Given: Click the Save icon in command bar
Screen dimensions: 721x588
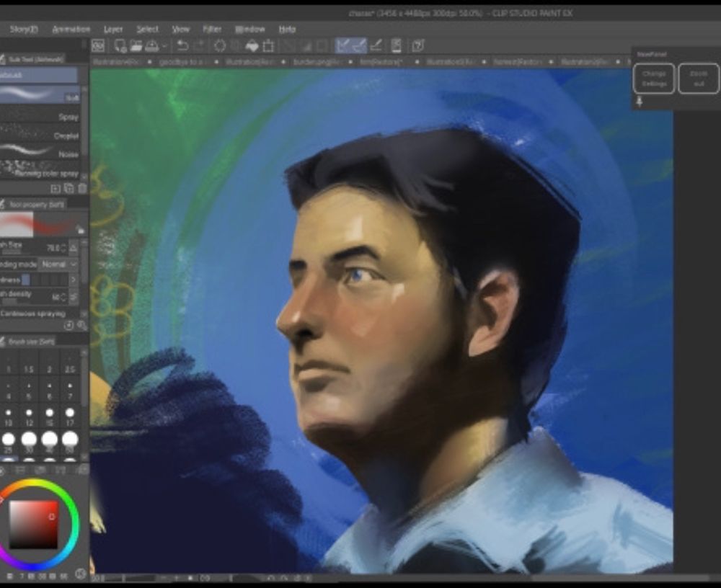Looking at the screenshot, I should (x=151, y=46).
